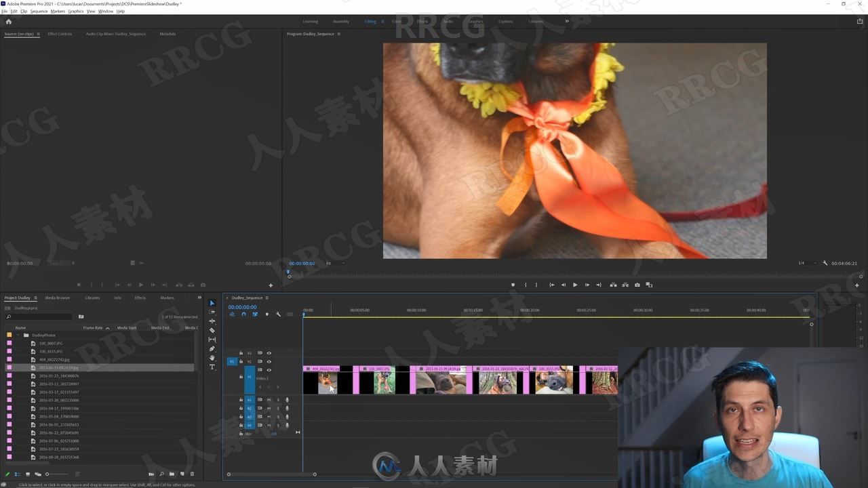Screen dimensions: 868x488
Task: Switch Project panel to freeform view
Action: click(38, 474)
